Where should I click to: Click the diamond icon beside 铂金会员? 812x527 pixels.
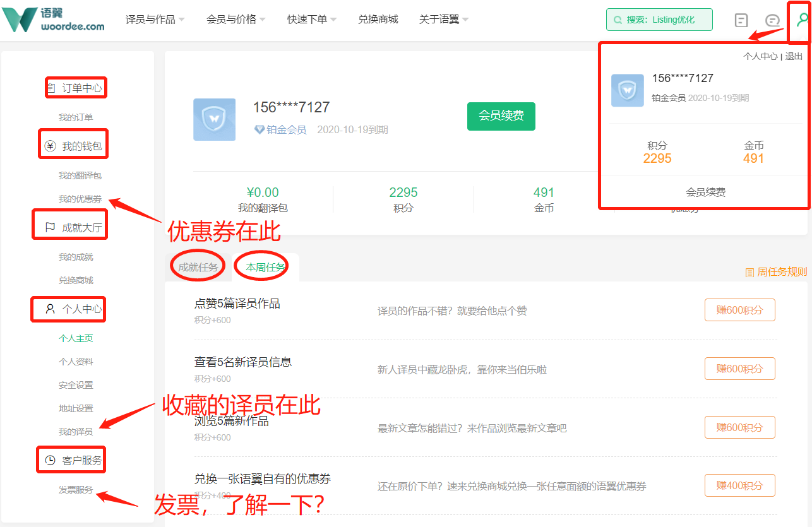(259, 129)
